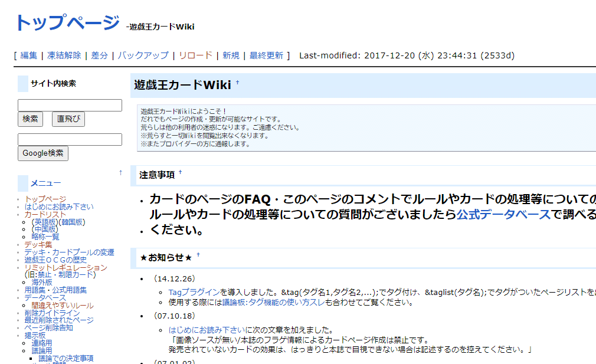Open the 韓国版 card list link
Screen dimensions: 596x364
click(x=72, y=222)
